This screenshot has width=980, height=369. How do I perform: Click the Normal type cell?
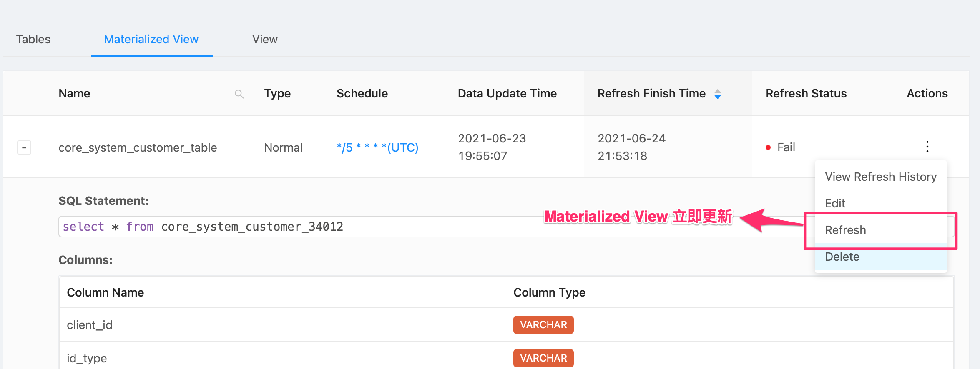[x=283, y=147]
